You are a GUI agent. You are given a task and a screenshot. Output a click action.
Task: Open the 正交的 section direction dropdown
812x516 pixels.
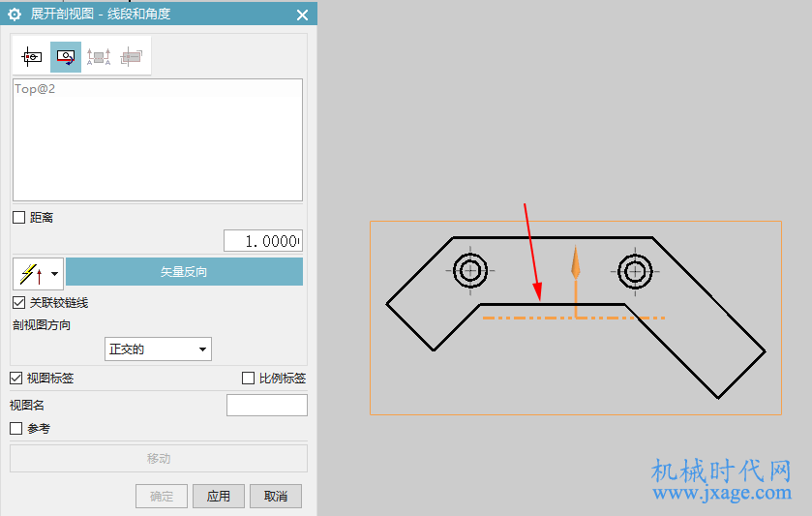tap(158, 349)
